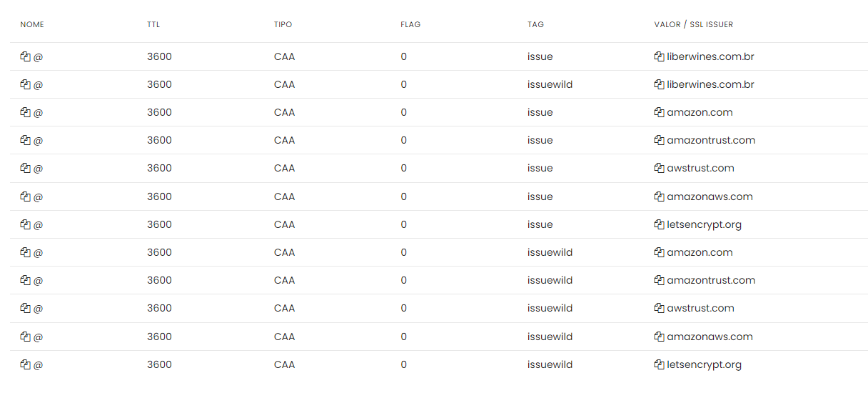Copy letsencrypt.org value from the issue record

point(659,224)
